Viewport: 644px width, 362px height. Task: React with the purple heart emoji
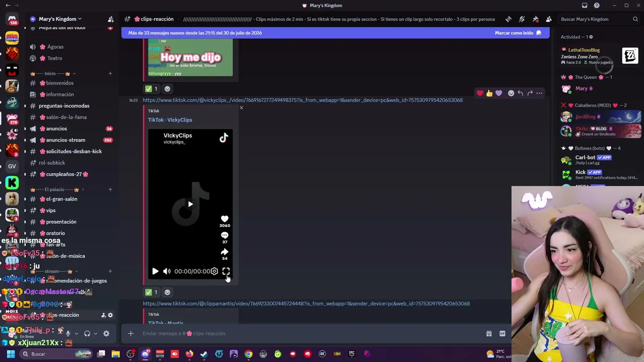pos(499,93)
